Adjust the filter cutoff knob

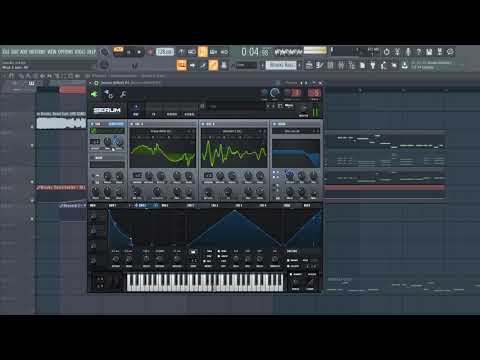(x=290, y=175)
